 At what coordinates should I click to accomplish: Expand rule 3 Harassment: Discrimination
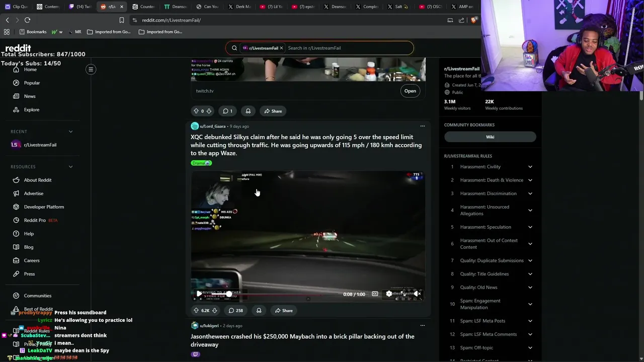[530, 194]
